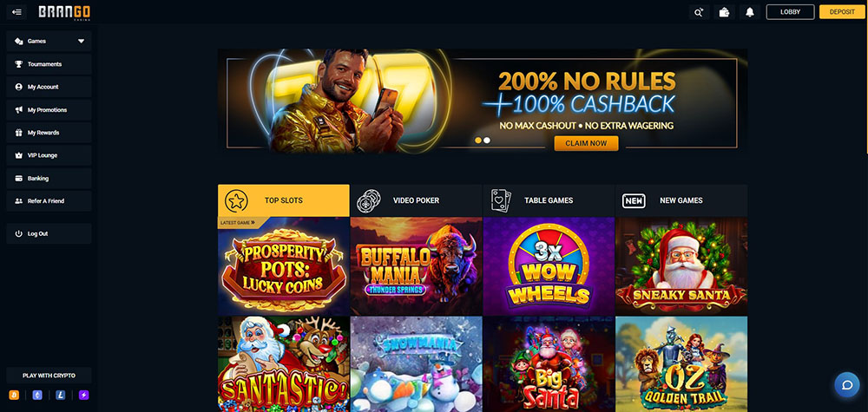The width and height of the screenshot is (868, 412).
Task: Select the Litecoin crypto icon
Action: pyautogui.click(x=61, y=395)
